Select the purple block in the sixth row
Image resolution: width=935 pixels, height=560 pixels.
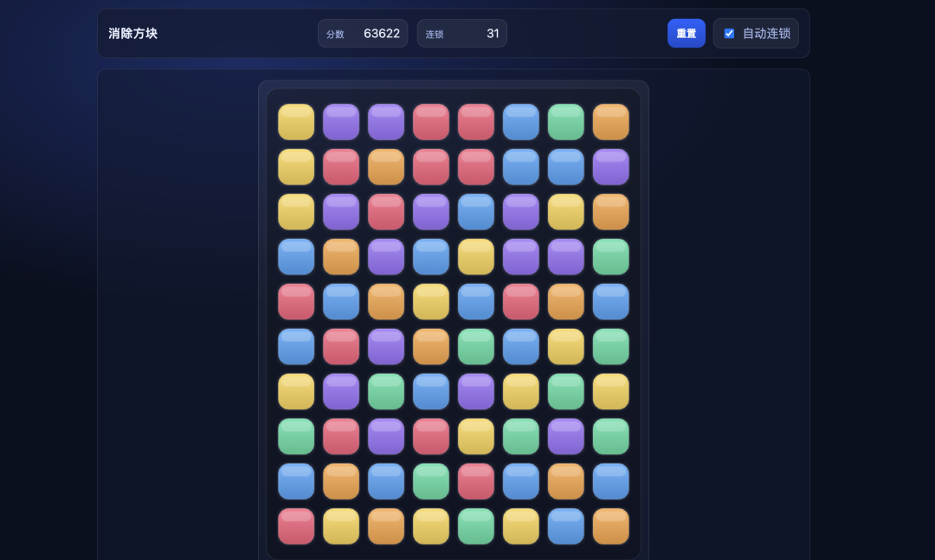[x=386, y=346]
